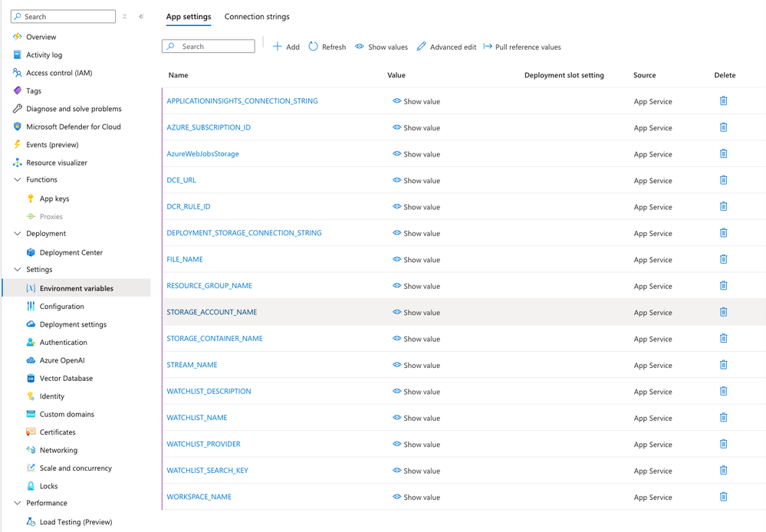Click the app settings search field
Image resolution: width=766 pixels, height=532 pixels.
coord(208,47)
